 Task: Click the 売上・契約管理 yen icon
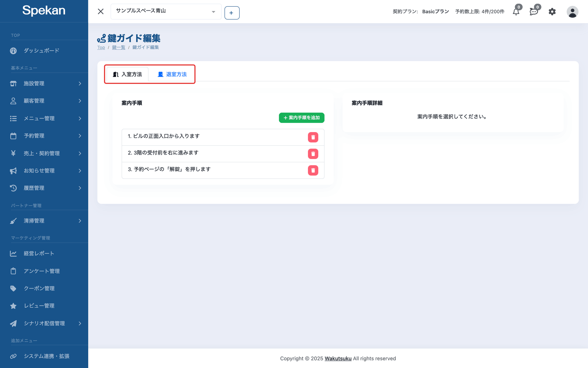coord(13,153)
